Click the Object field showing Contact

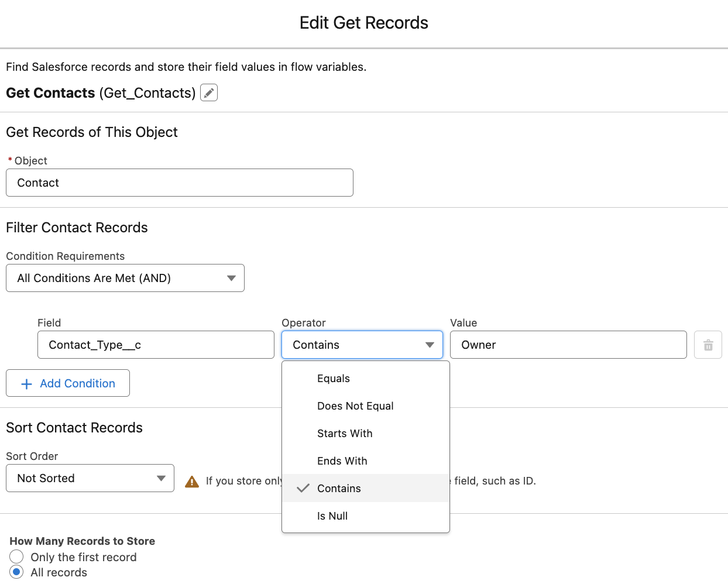click(x=180, y=183)
